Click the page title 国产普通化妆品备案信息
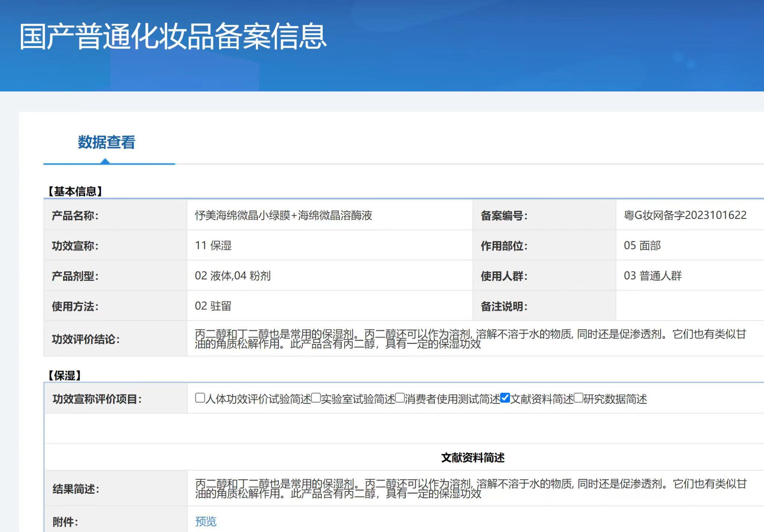This screenshot has width=764, height=532. coord(173,37)
